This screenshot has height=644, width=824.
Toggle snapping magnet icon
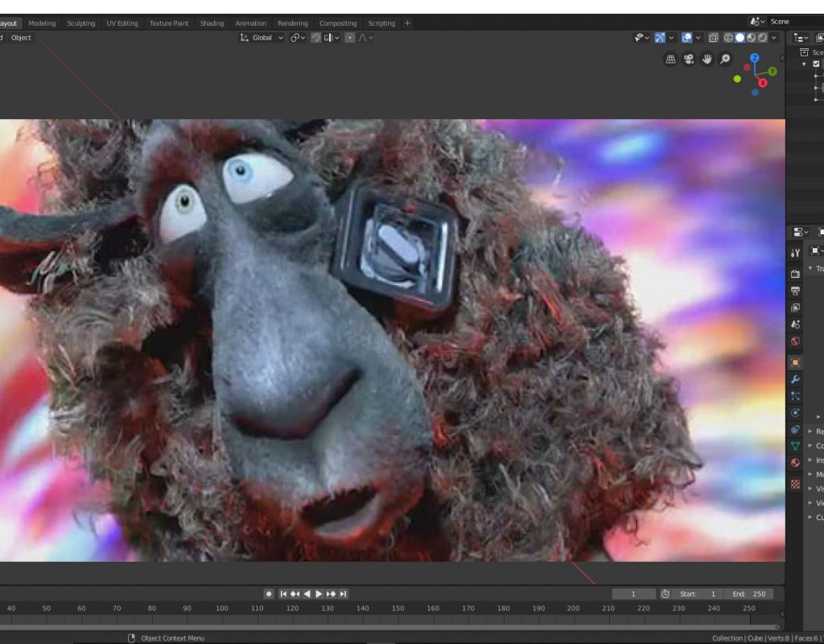315,38
